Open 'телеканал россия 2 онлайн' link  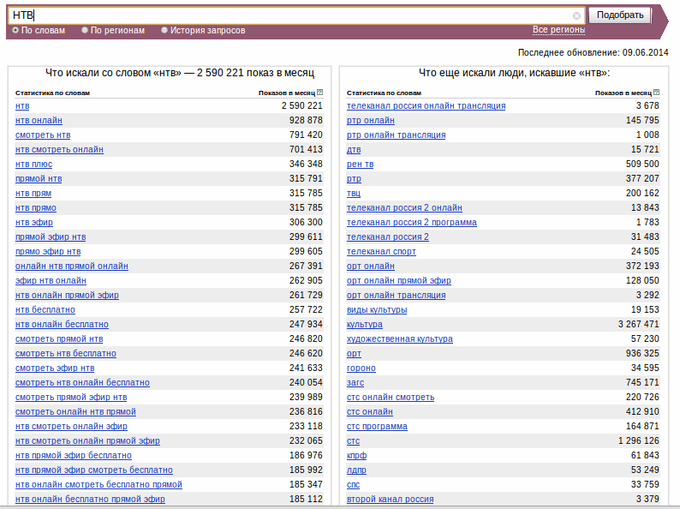click(x=404, y=208)
